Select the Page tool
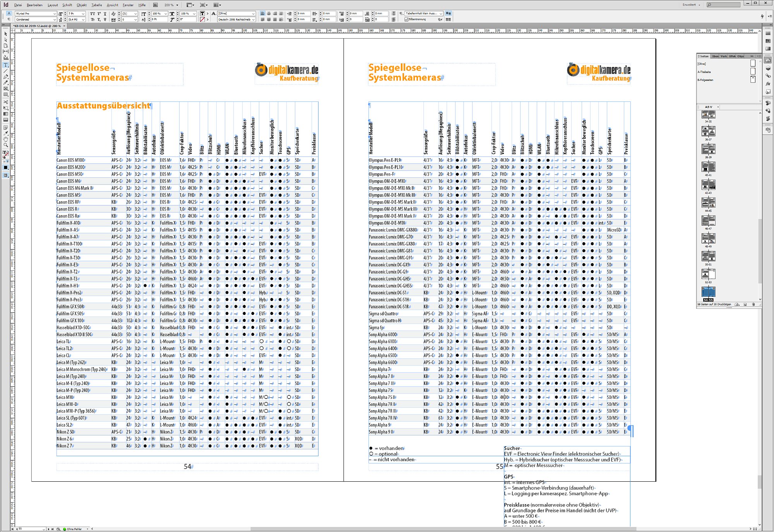Image resolution: width=774 pixels, height=532 pixels. tap(5, 45)
